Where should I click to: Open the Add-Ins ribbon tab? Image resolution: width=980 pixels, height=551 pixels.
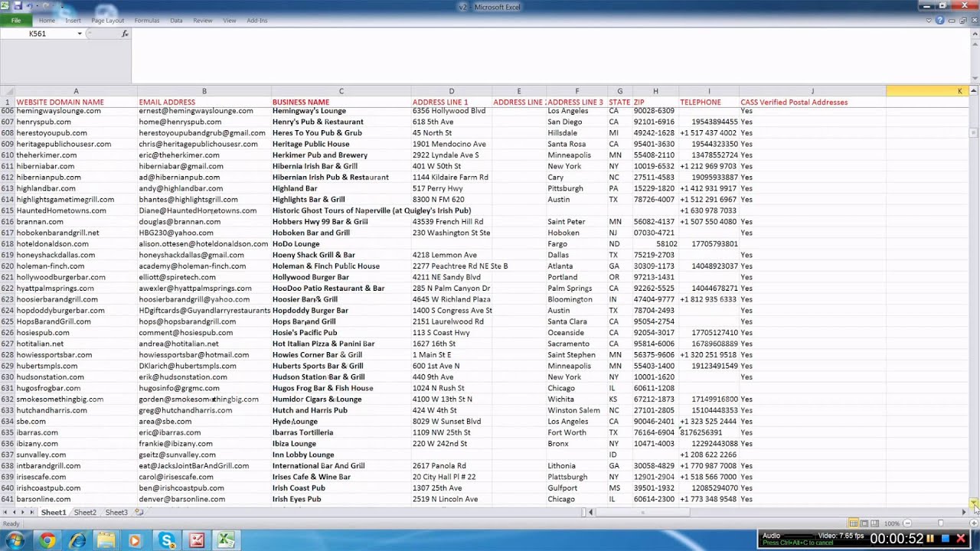click(x=256, y=21)
